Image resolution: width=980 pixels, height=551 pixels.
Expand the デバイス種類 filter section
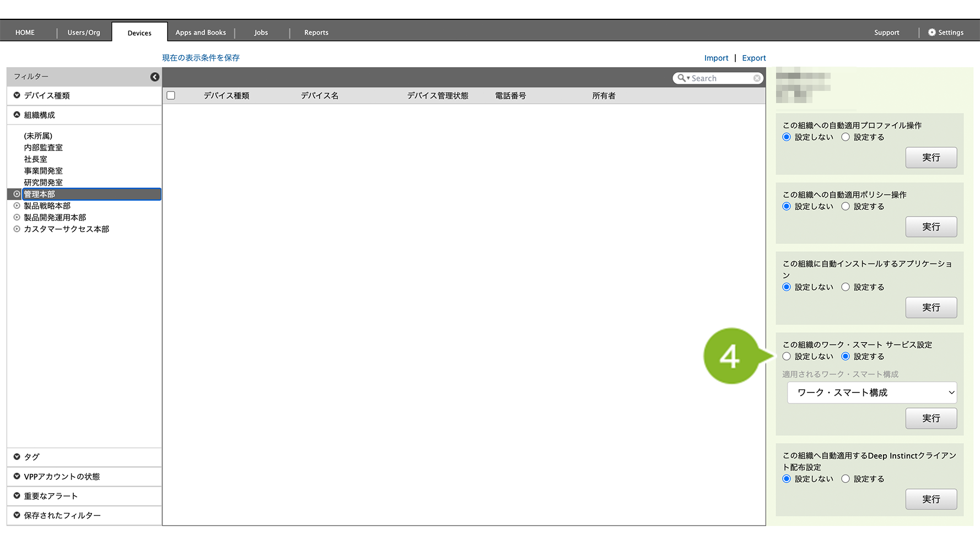(x=17, y=95)
